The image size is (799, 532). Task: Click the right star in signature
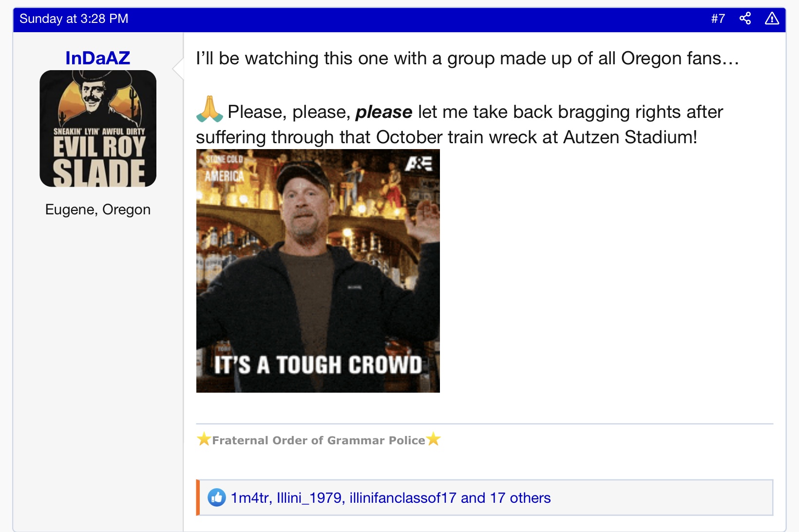click(434, 439)
